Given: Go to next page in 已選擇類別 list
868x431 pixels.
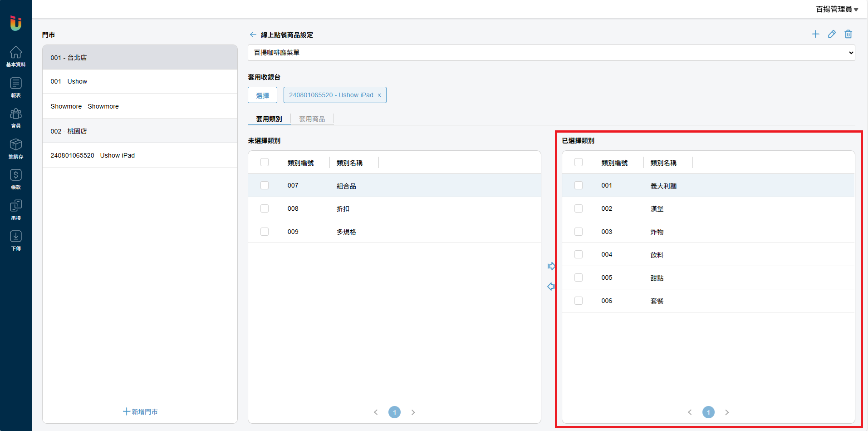Looking at the screenshot, I should [727, 412].
